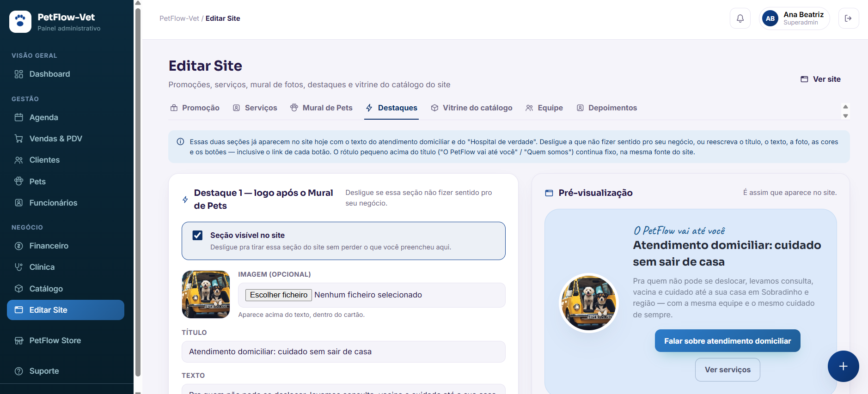
Task: Click the dog image thumbnail in form
Action: point(206,294)
